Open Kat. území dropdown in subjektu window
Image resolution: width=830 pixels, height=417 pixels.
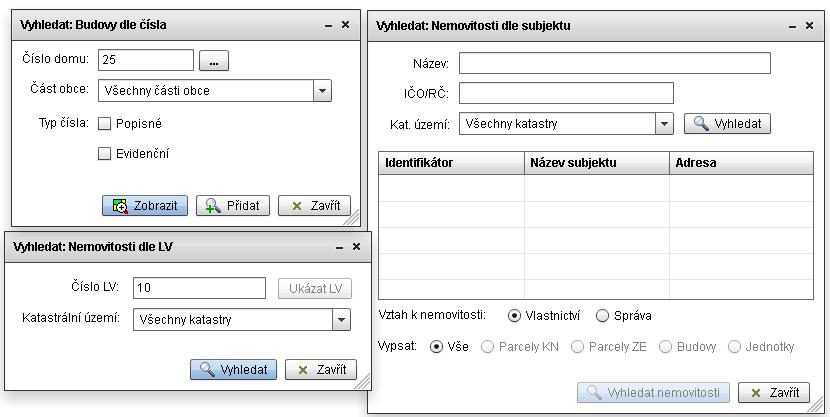pos(664,124)
